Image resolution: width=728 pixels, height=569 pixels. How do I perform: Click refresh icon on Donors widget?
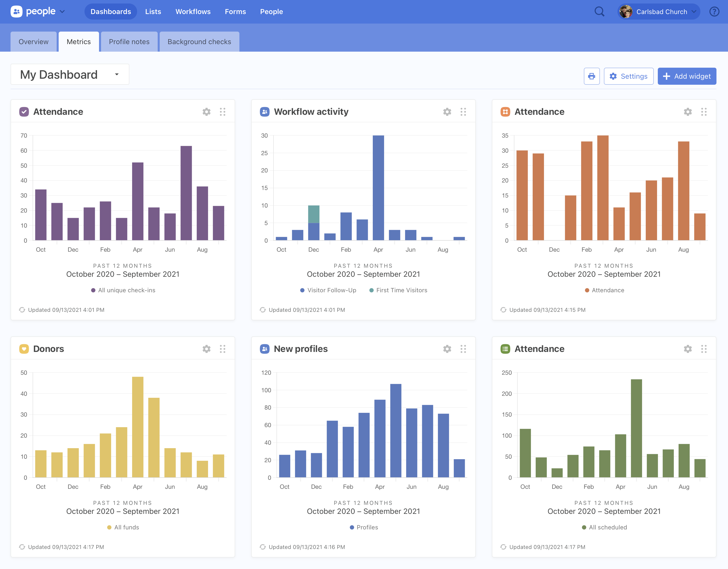(22, 547)
